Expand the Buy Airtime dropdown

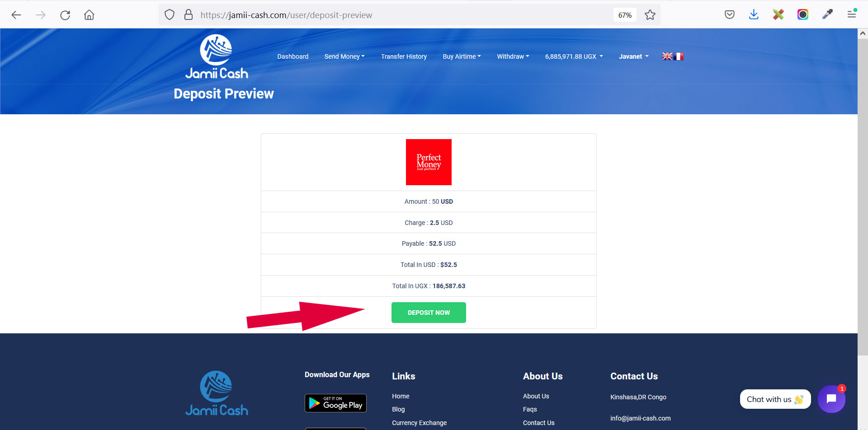[461, 56]
